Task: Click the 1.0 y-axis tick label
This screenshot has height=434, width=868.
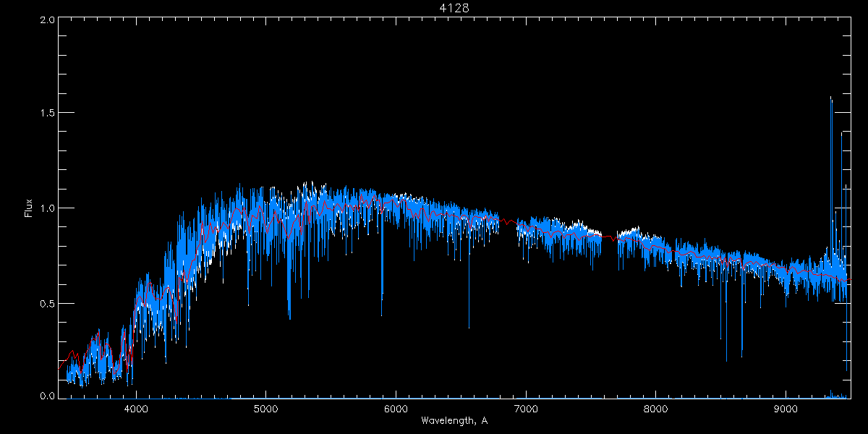Action: [47, 208]
